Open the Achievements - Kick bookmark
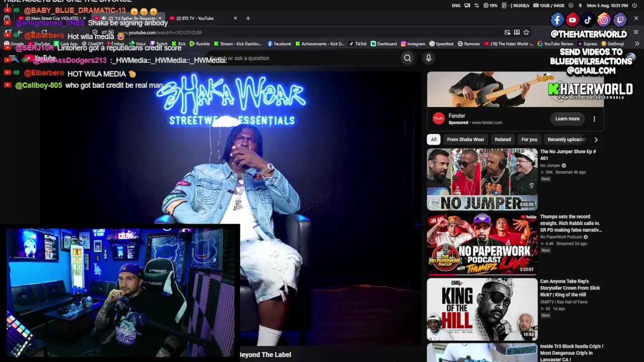644x362 pixels. pyautogui.click(x=319, y=44)
